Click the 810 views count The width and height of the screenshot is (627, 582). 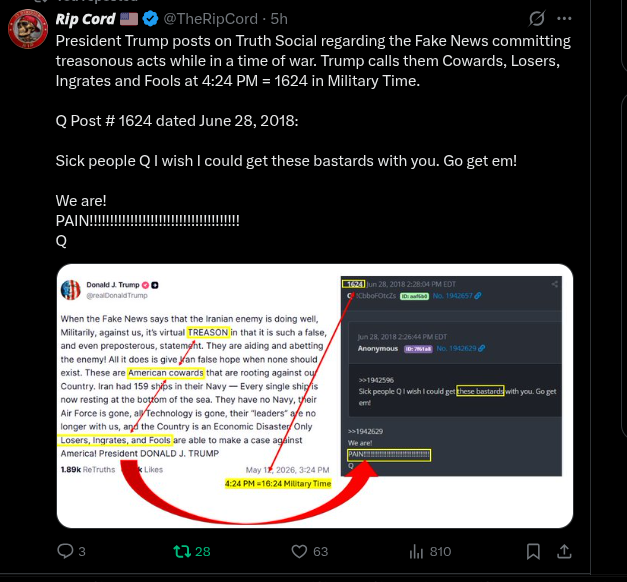point(440,552)
